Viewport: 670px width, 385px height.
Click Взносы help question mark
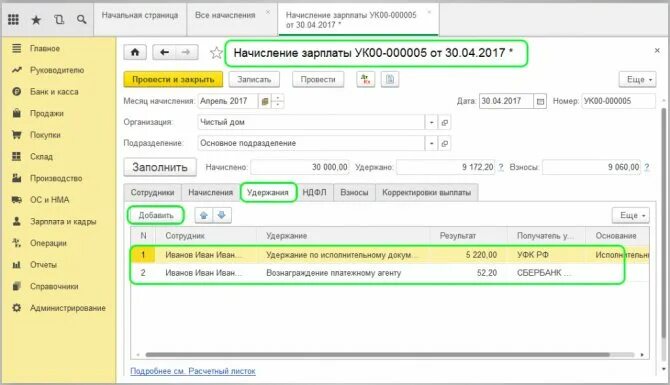click(647, 168)
